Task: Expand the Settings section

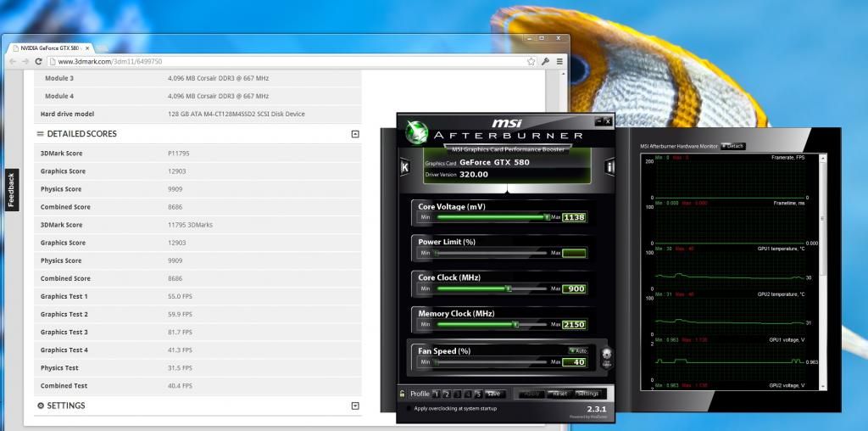Action: tap(355, 406)
